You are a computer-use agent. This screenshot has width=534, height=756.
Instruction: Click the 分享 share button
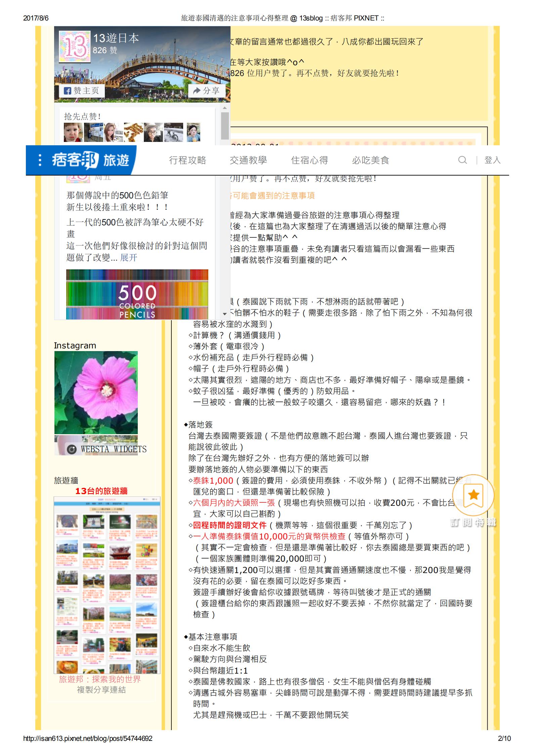[206, 91]
